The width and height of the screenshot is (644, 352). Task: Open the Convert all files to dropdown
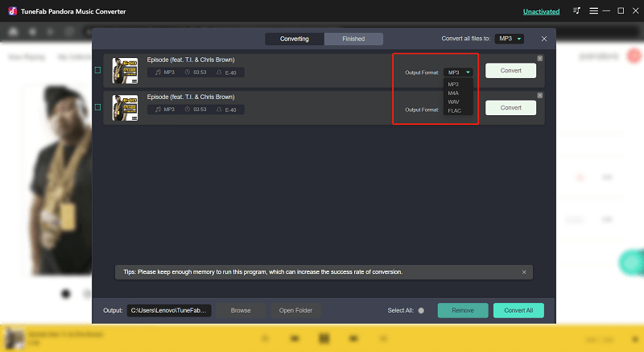509,39
